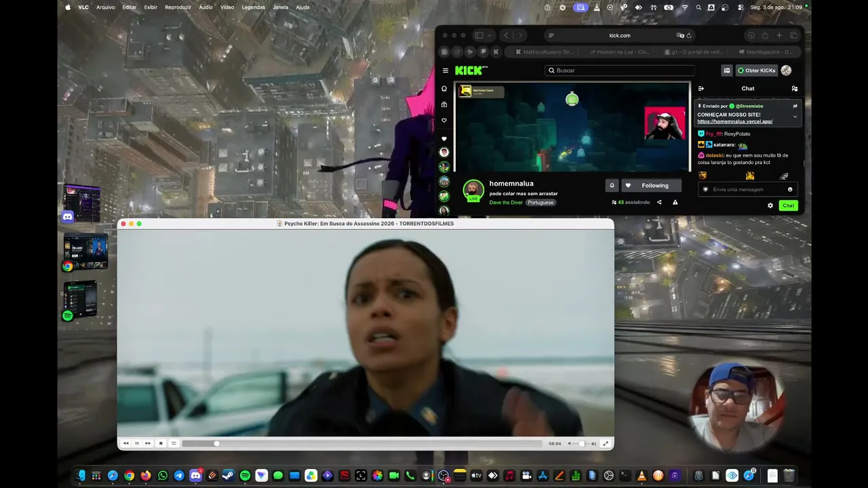Screen dimensions: 868x488
Task: Skip backward in VLC player
Action: coord(125,443)
